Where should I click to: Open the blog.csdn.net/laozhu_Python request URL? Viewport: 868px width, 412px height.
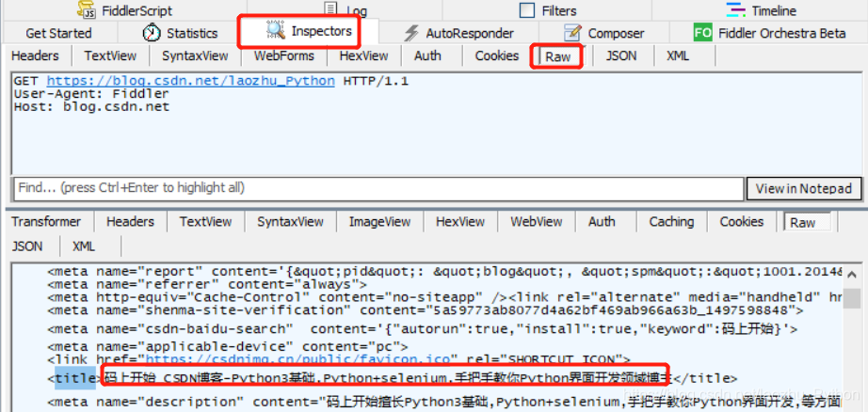[x=190, y=81]
